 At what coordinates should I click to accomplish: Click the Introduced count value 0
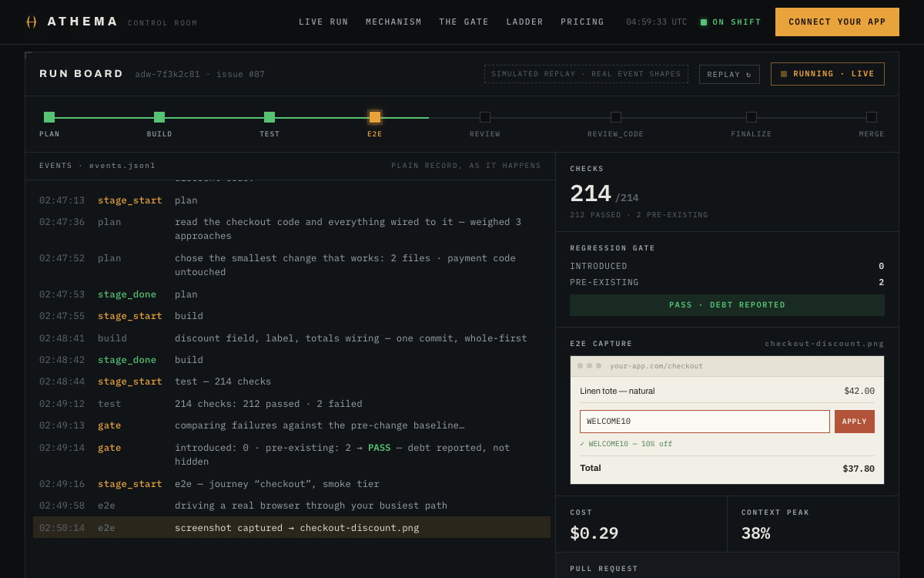(x=882, y=266)
